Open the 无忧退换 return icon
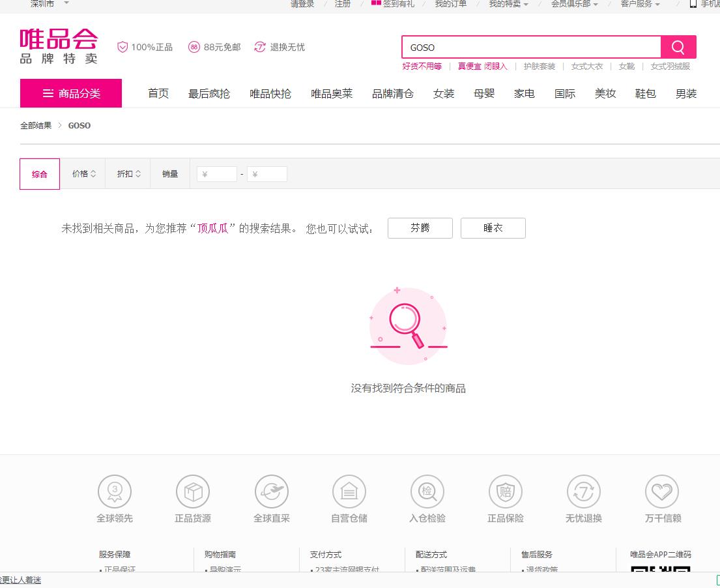The width and height of the screenshot is (720, 588). click(584, 492)
